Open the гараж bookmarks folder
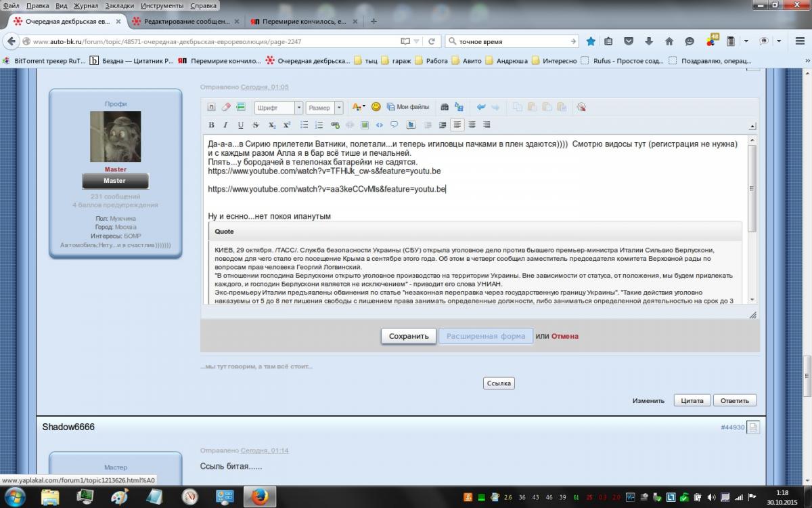812x508 pixels. (x=396, y=60)
